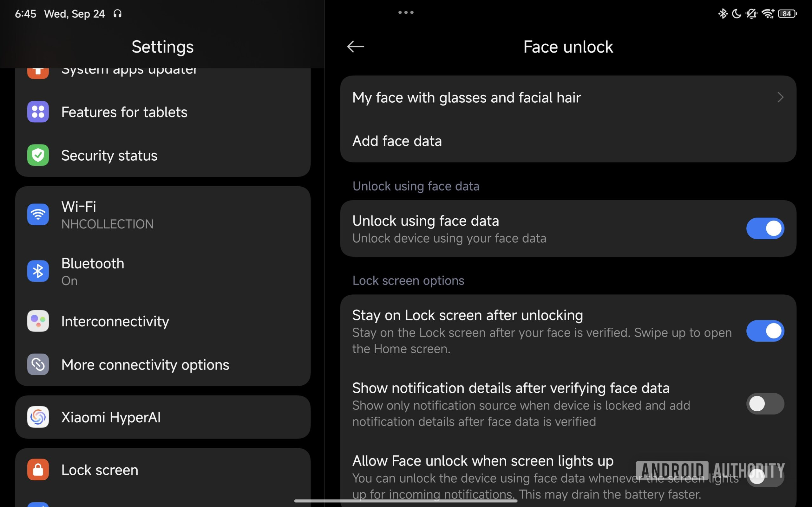Viewport: 812px width, 507px height.
Task: Open the Xiaomi HyperAI icon
Action: [38, 417]
